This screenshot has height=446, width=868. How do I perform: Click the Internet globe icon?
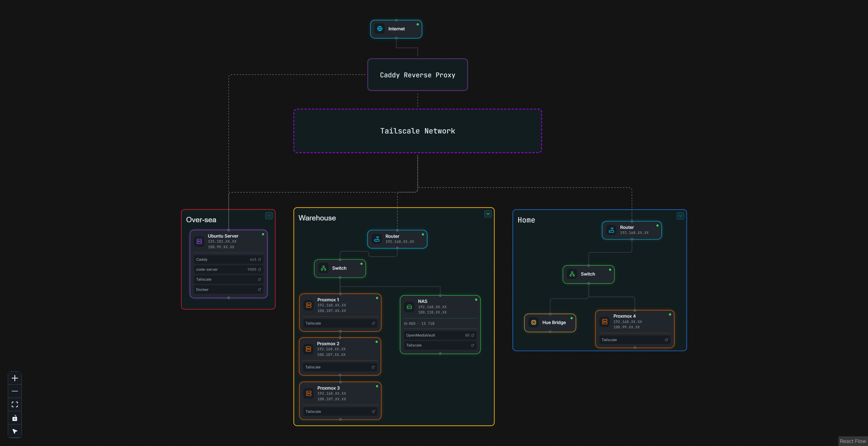[x=380, y=29]
